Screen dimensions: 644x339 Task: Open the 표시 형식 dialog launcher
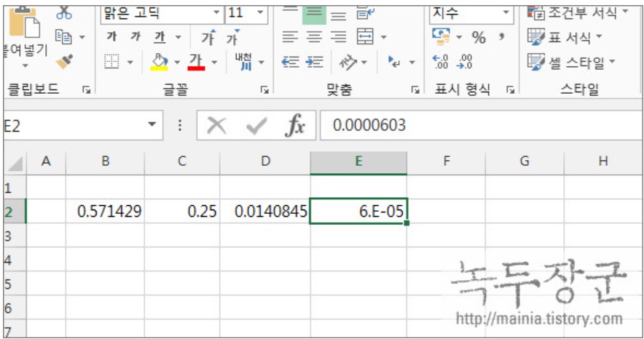pos(511,89)
